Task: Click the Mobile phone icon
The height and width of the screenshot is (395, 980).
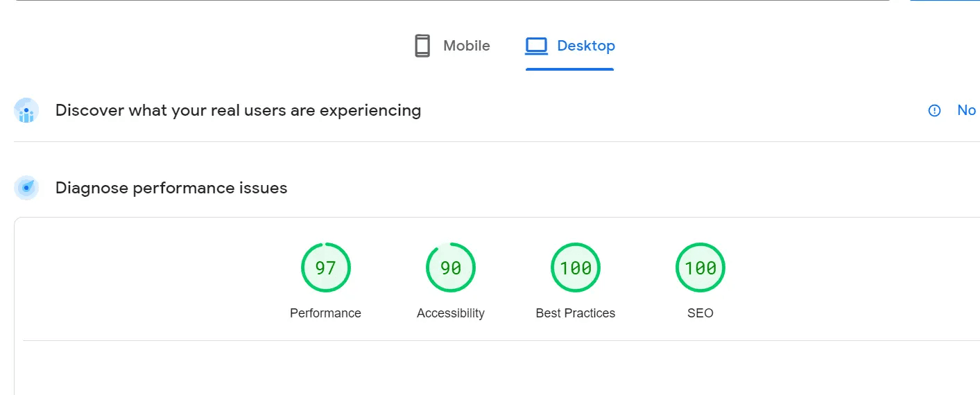Action: pyautogui.click(x=422, y=46)
